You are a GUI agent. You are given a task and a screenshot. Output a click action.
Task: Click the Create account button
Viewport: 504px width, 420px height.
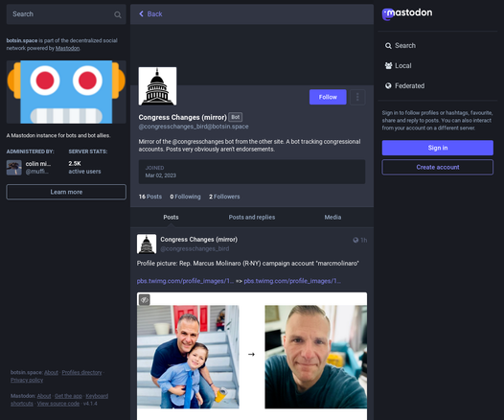click(x=438, y=167)
